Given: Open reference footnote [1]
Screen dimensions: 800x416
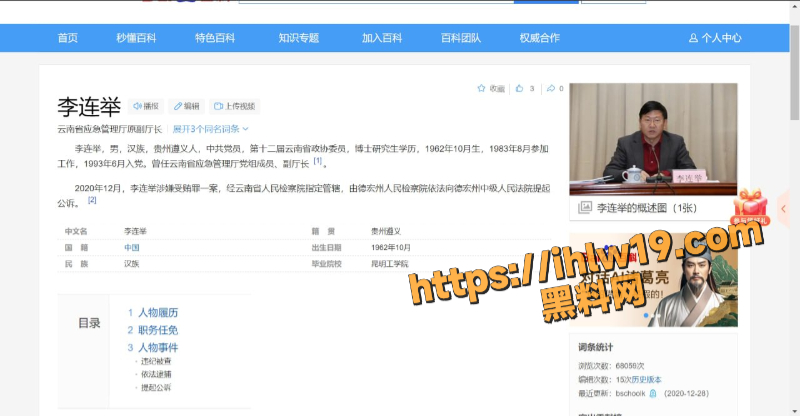Looking at the screenshot, I should tap(317, 161).
